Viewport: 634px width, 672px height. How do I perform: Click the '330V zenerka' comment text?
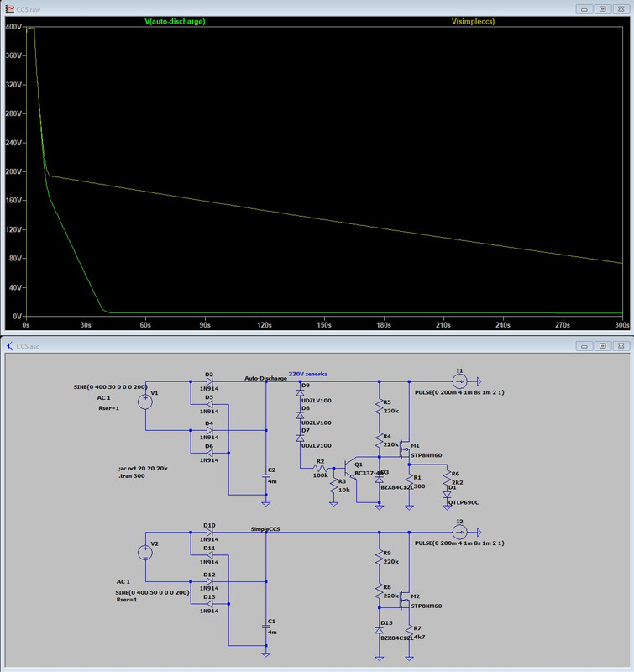click(x=308, y=374)
